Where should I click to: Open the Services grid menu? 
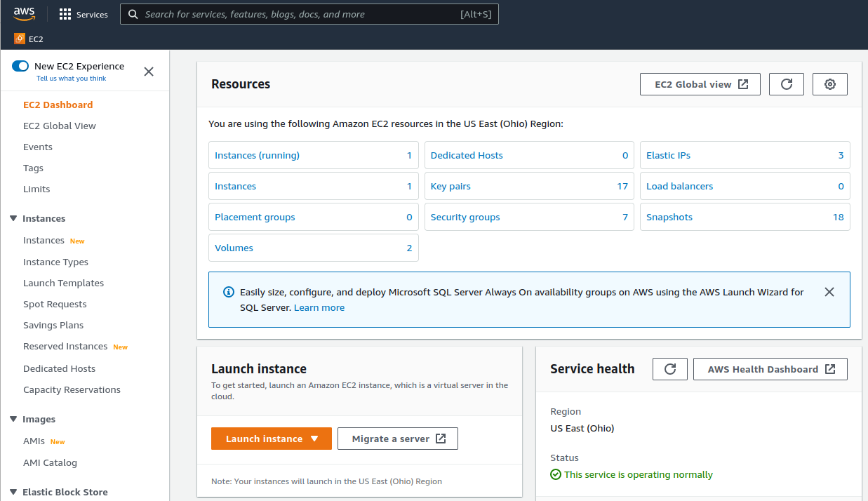click(x=65, y=14)
